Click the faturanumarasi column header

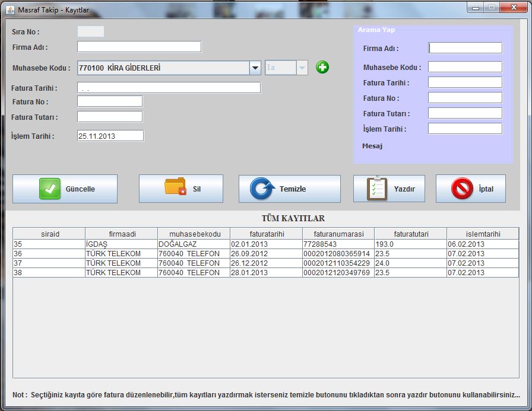(338, 234)
